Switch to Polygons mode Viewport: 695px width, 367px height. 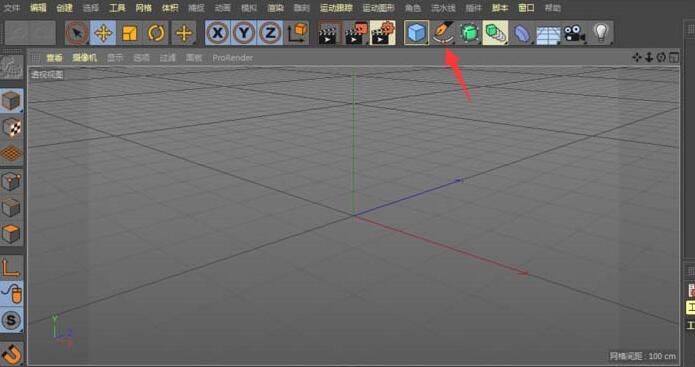point(12,234)
